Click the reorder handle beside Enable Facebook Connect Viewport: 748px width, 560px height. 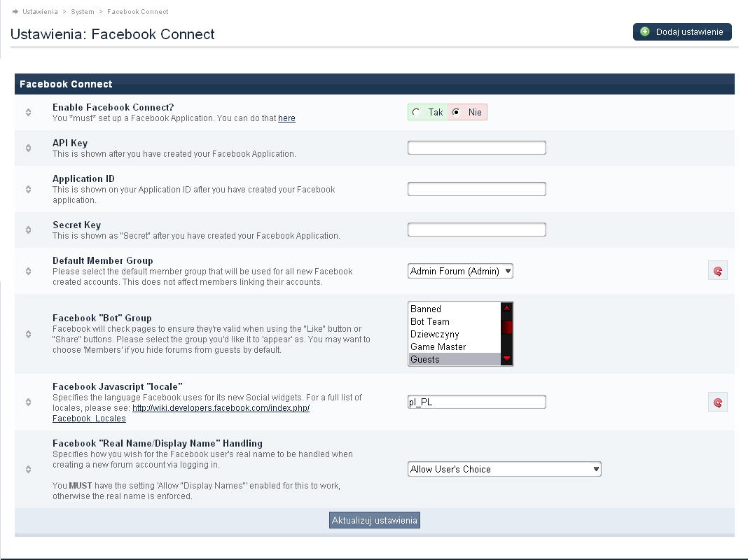coord(29,113)
